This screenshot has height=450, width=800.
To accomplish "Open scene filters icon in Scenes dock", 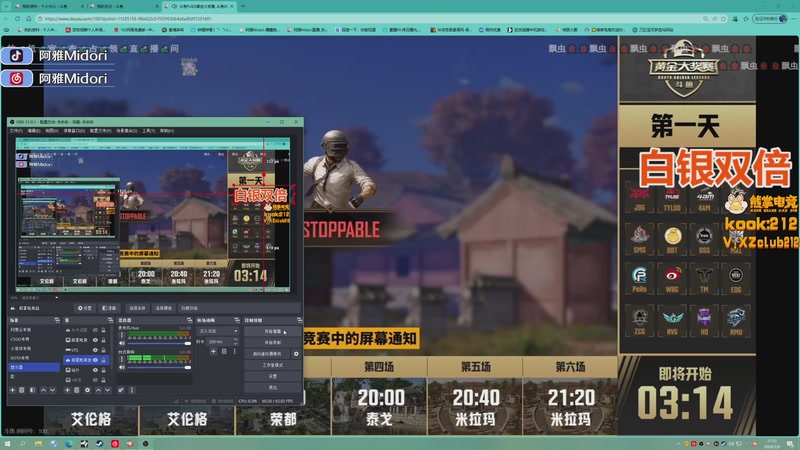I will click(x=33, y=390).
